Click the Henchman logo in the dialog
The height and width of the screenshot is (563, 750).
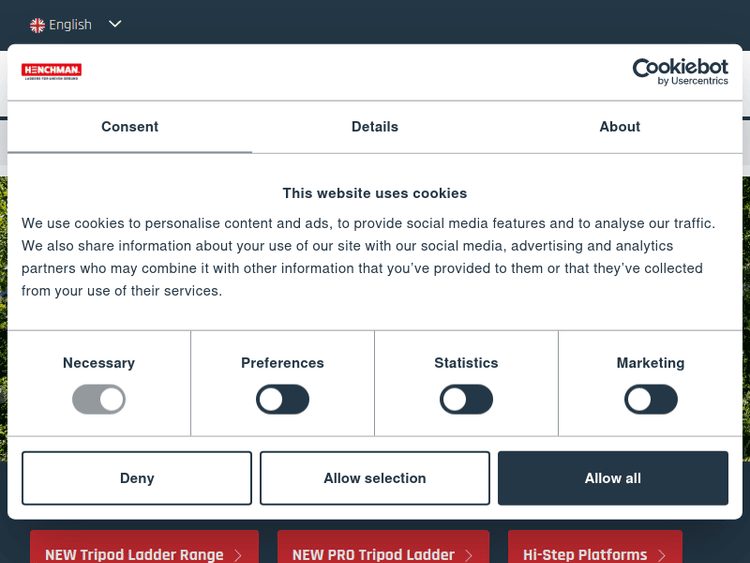(51, 71)
